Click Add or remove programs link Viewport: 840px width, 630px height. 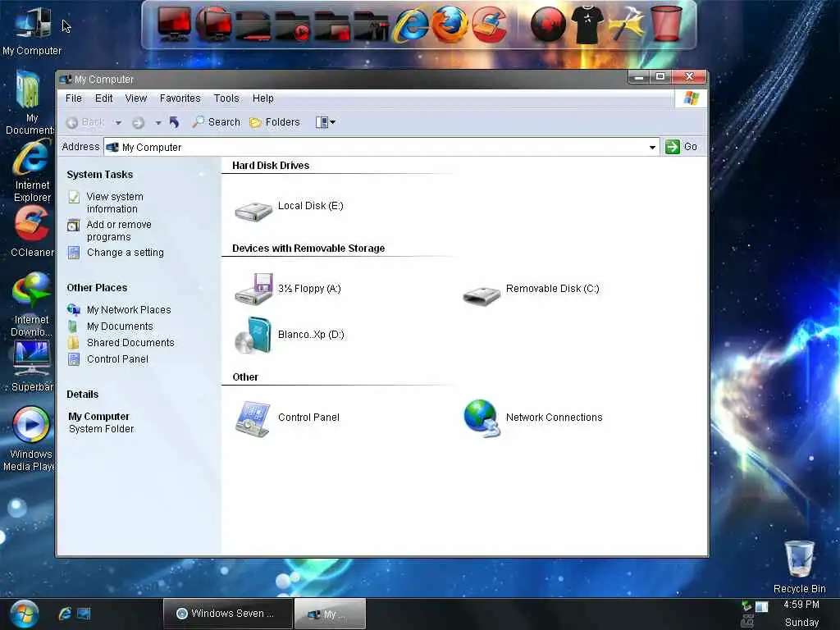point(119,231)
